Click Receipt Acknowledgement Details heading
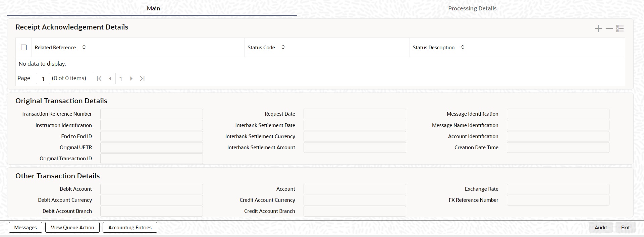This screenshot has width=644, height=237. pyautogui.click(x=72, y=27)
